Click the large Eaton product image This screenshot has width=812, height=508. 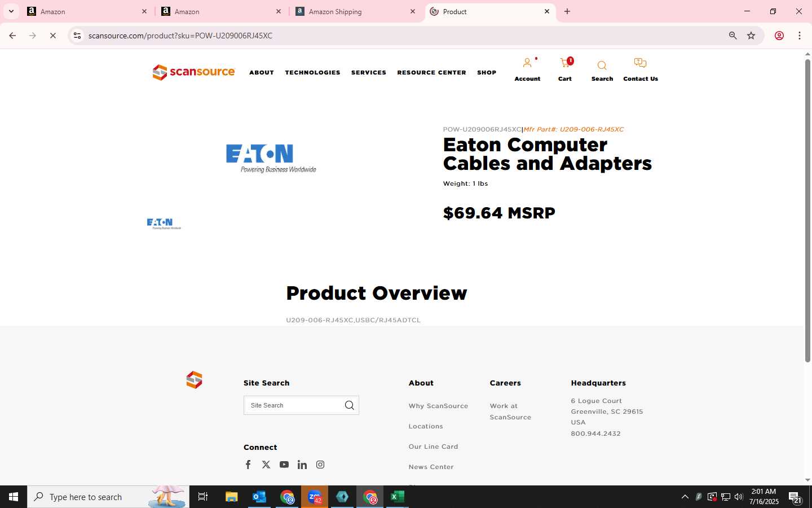click(x=271, y=158)
